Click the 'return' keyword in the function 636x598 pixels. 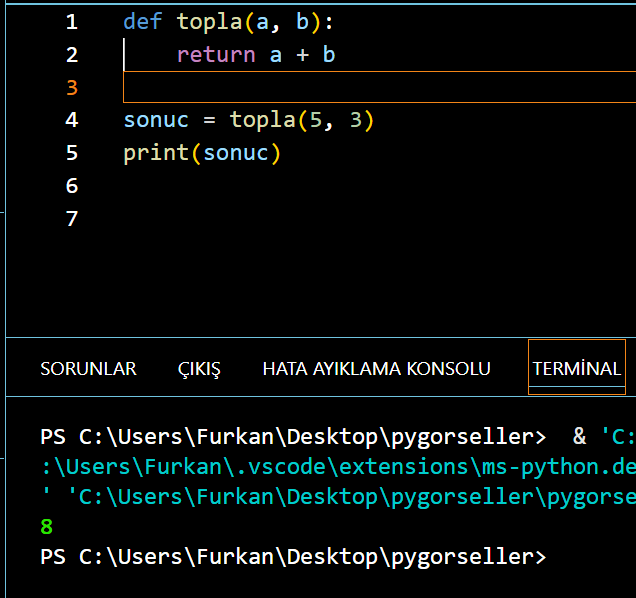point(216,55)
